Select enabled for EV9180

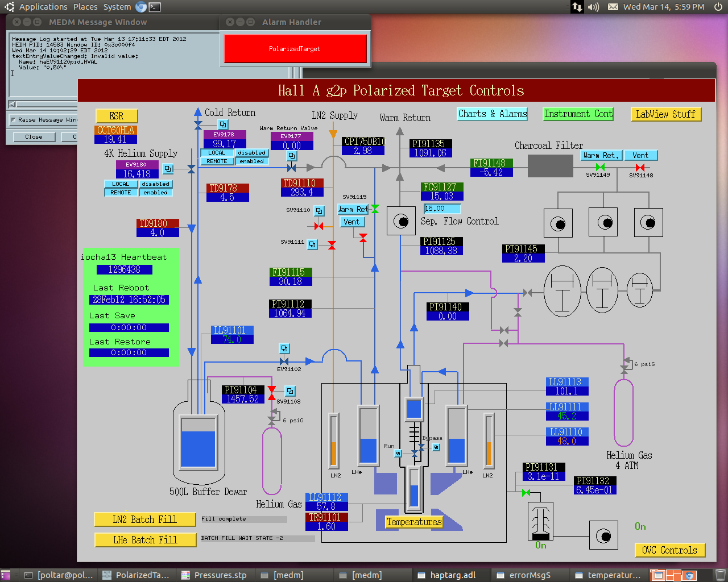pos(155,193)
